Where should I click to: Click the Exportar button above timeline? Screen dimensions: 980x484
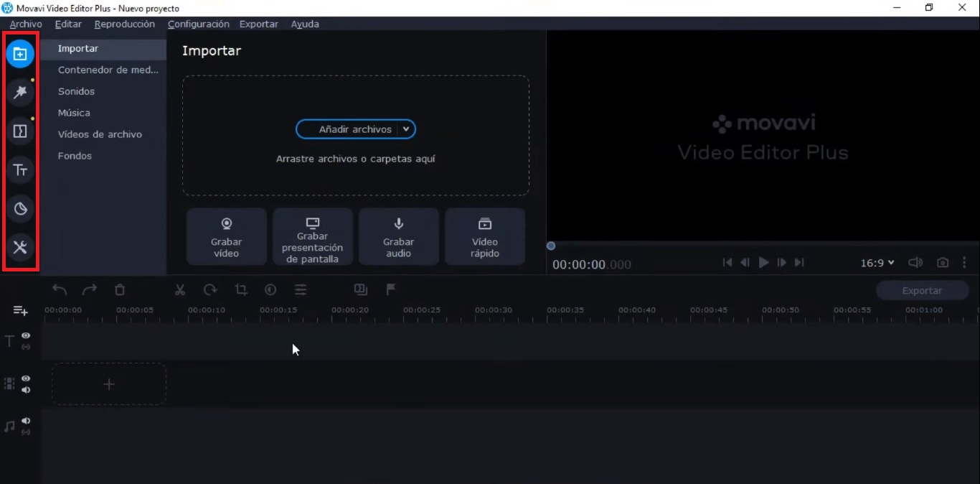pos(922,291)
